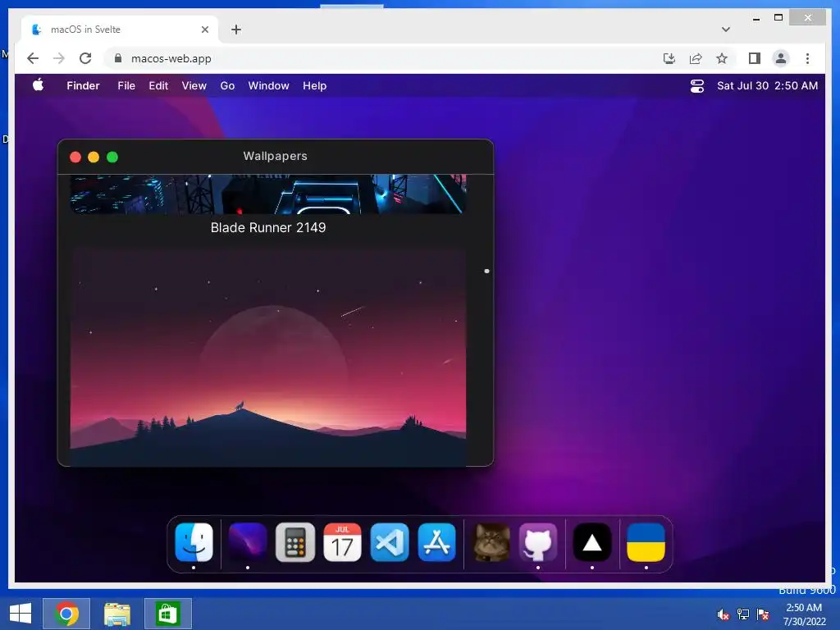Screen dimensions: 840x630
Task: Open a new browser tab
Action: 236,30
